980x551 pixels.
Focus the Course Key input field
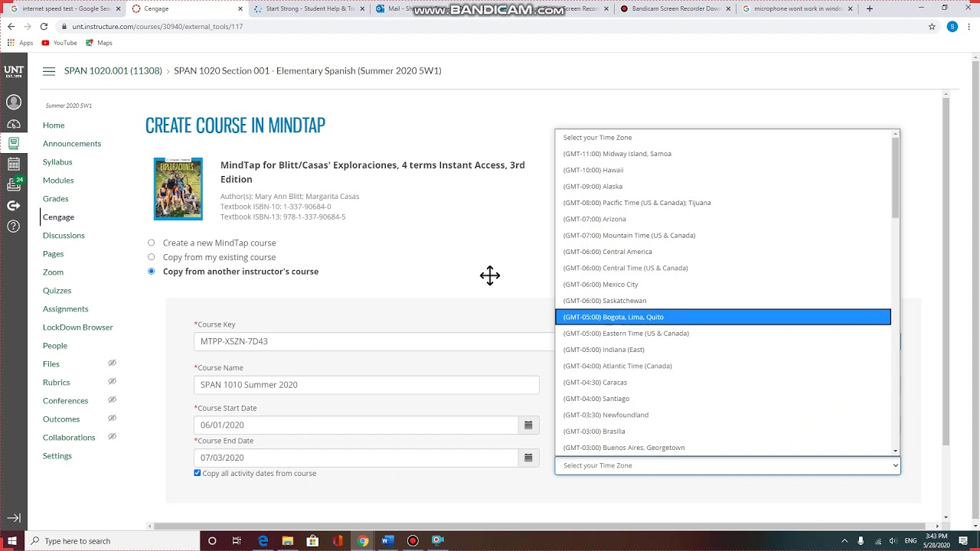[x=373, y=341]
